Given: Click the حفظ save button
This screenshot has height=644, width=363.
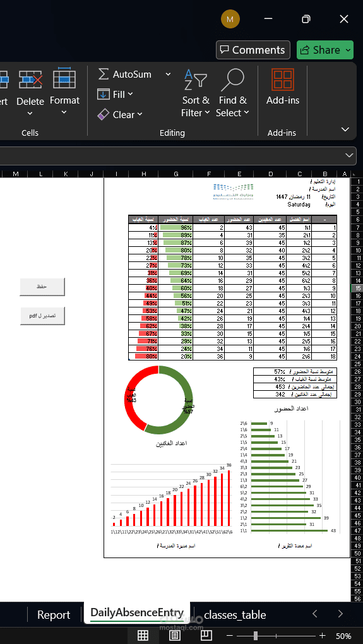Looking at the screenshot, I should click(42, 287).
